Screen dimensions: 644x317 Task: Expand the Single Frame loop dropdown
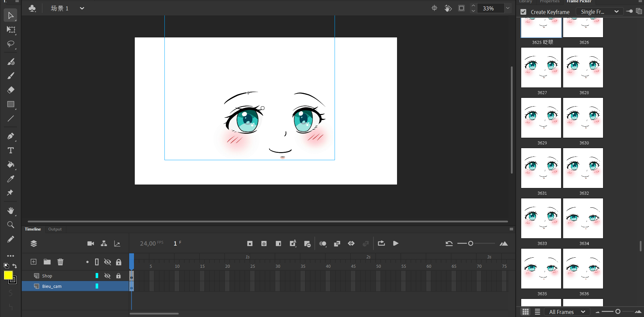click(599, 12)
